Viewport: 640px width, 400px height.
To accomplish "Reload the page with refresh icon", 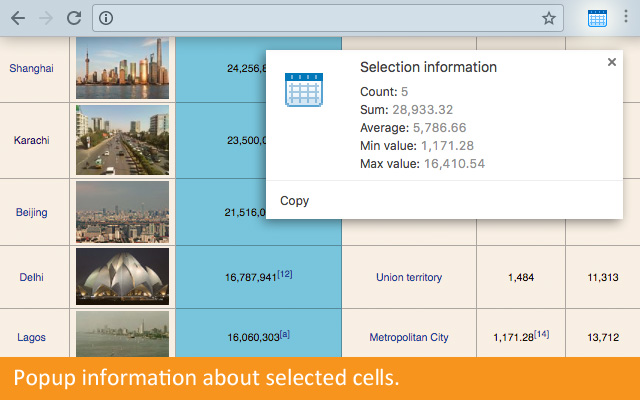I will [x=73, y=18].
